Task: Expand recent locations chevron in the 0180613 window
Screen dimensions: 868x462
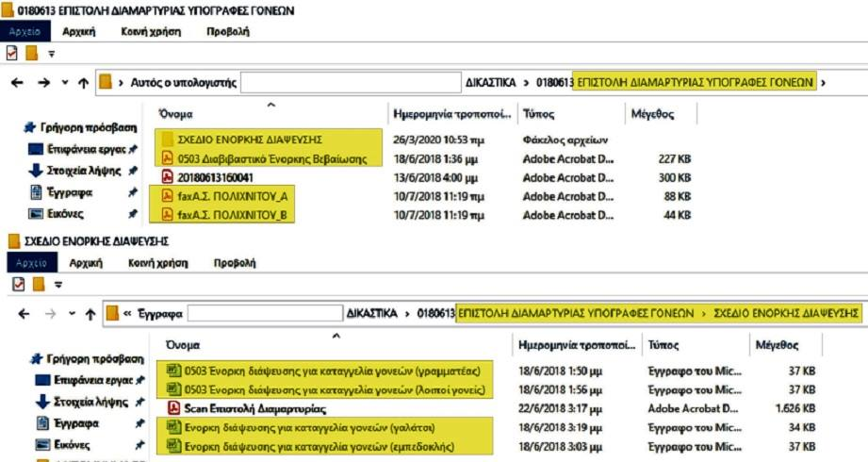Action: coord(64,83)
